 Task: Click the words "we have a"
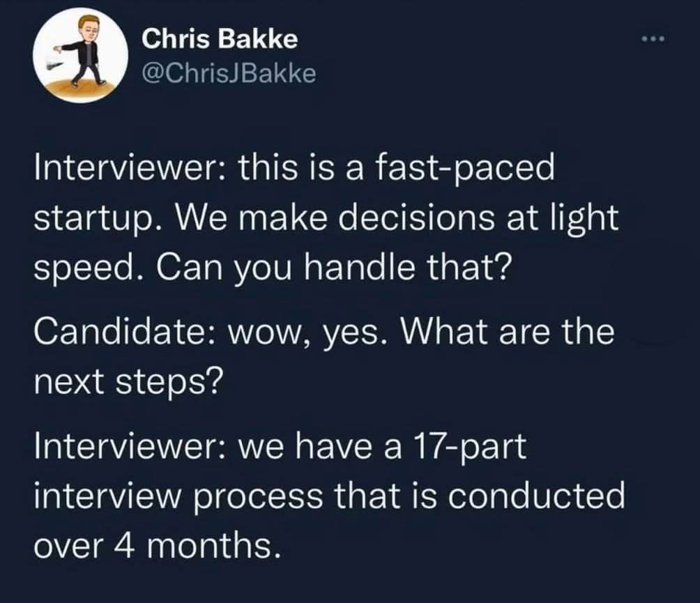(325, 445)
